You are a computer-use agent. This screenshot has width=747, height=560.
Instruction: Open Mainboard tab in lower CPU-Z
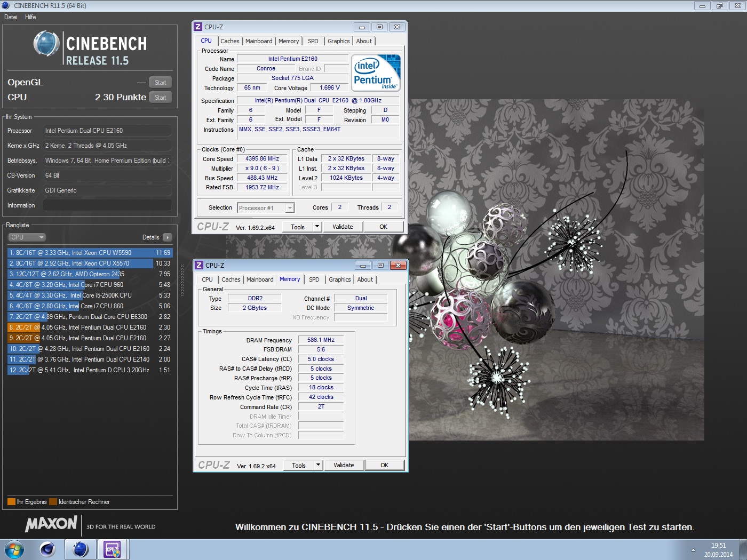coord(260,279)
